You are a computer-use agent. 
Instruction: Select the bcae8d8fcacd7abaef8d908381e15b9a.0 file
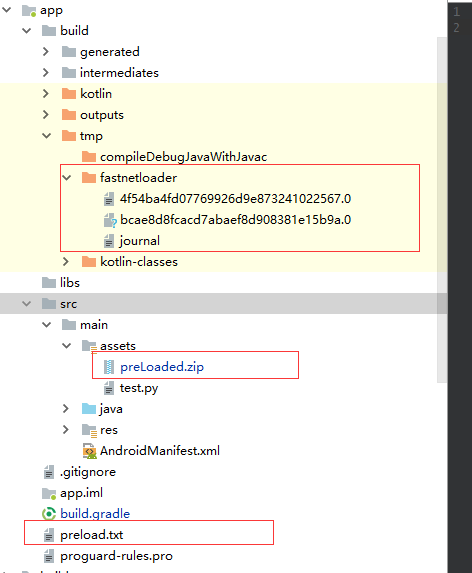[x=235, y=220]
